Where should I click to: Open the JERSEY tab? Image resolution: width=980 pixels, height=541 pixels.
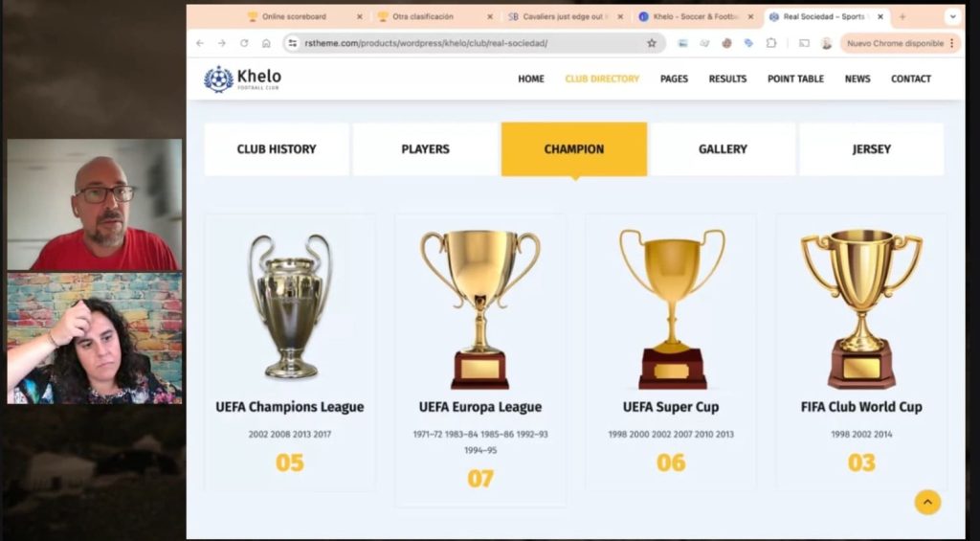(x=871, y=148)
